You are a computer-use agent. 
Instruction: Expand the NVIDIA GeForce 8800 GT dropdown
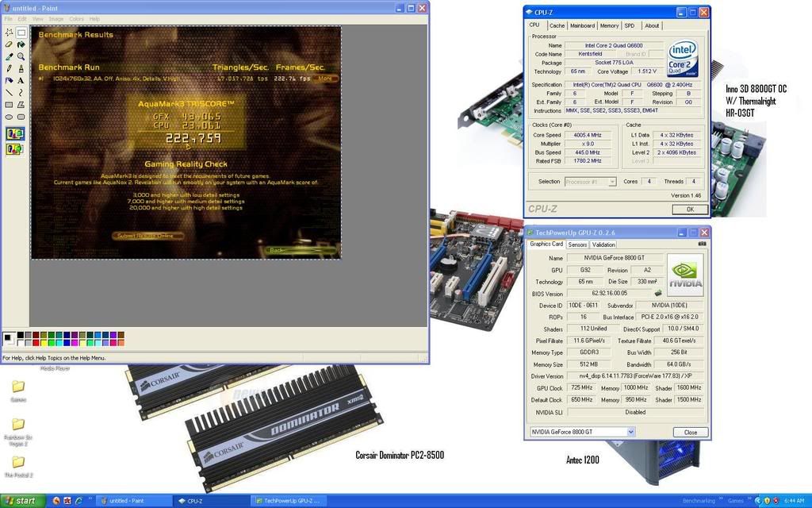(x=630, y=432)
